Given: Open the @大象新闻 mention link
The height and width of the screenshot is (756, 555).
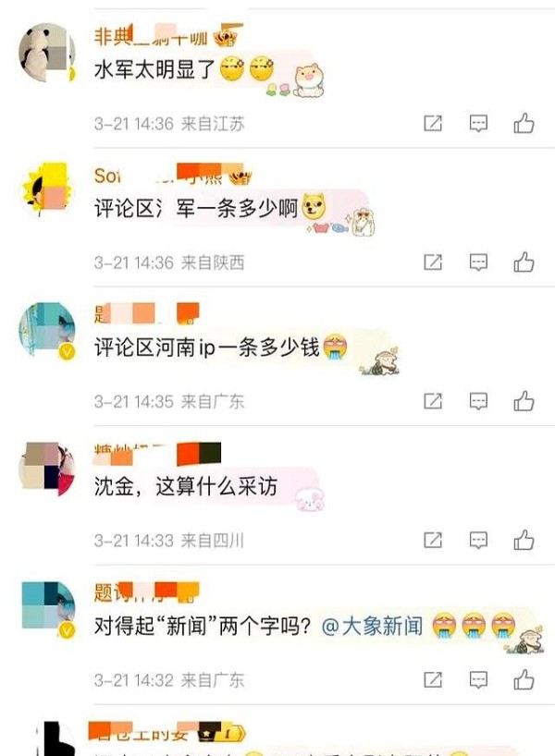Looking at the screenshot, I should [x=372, y=626].
